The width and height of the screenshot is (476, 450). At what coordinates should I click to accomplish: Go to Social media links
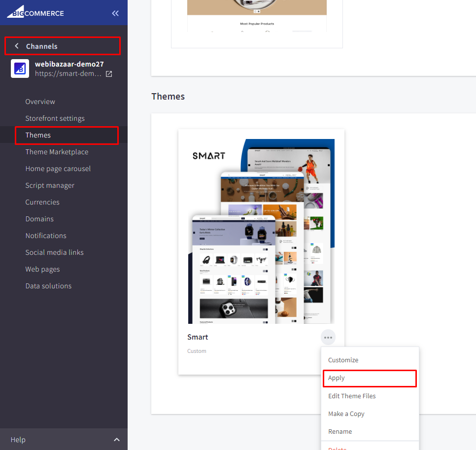click(x=55, y=252)
